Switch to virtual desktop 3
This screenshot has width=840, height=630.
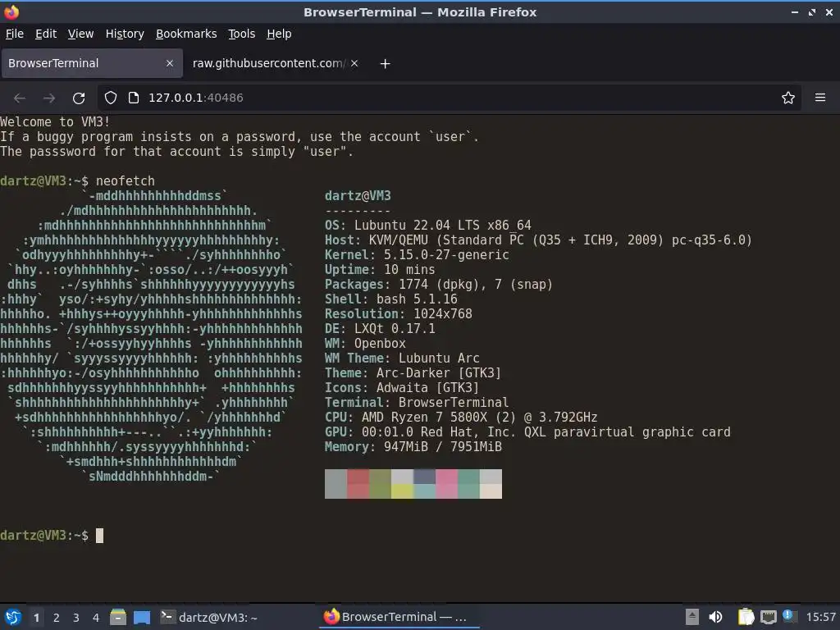(x=76, y=618)
